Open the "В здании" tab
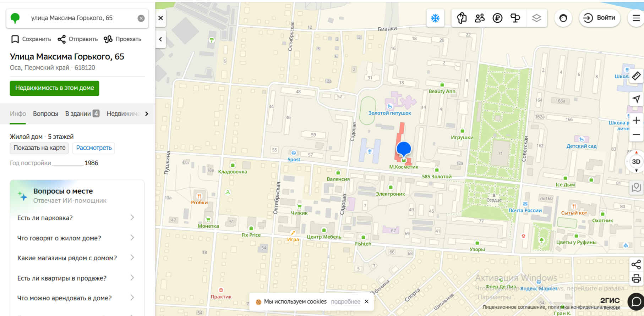The image size is (644, 316). 82,114
